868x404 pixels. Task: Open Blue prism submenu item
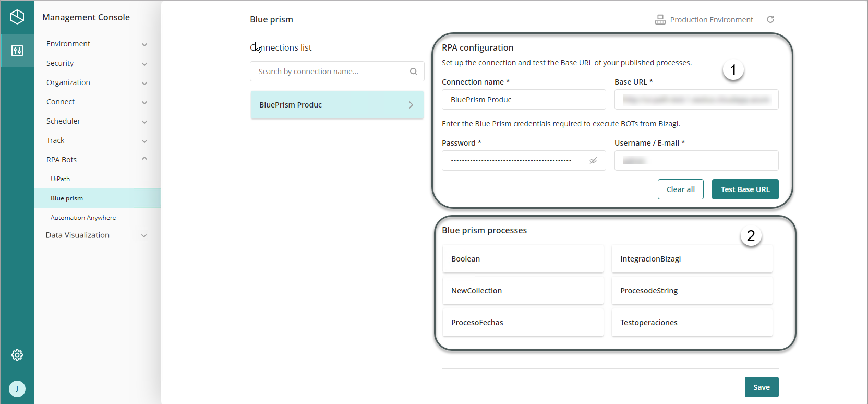click(97, 198)
